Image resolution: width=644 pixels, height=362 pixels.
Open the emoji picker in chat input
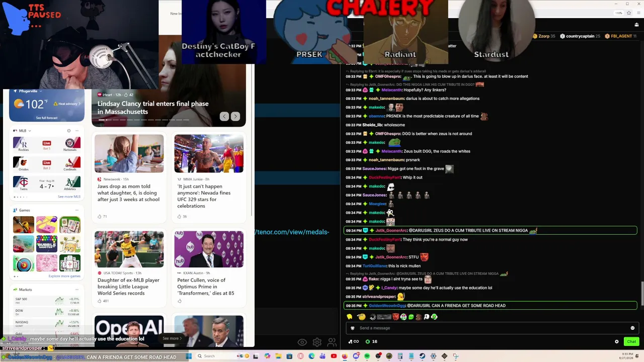pyautogui.click(x=632, y=328)
